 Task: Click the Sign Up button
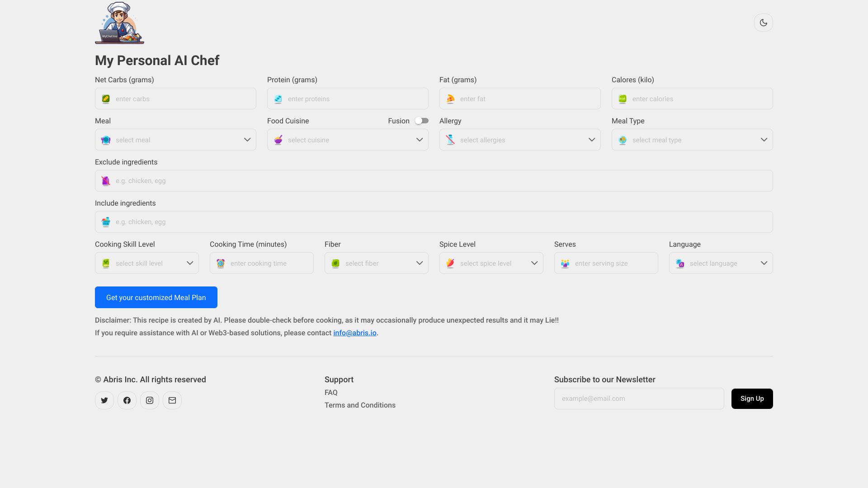click(752, 399)
